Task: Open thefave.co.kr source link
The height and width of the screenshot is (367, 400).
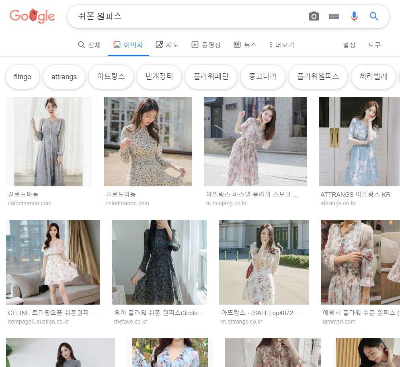Action: [130, 322]
